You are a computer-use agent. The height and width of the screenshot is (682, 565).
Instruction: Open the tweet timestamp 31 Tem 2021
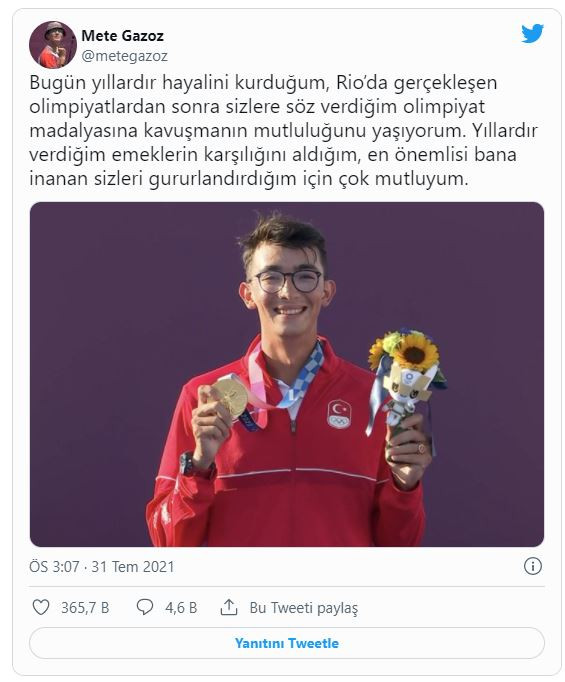point(133,567)
